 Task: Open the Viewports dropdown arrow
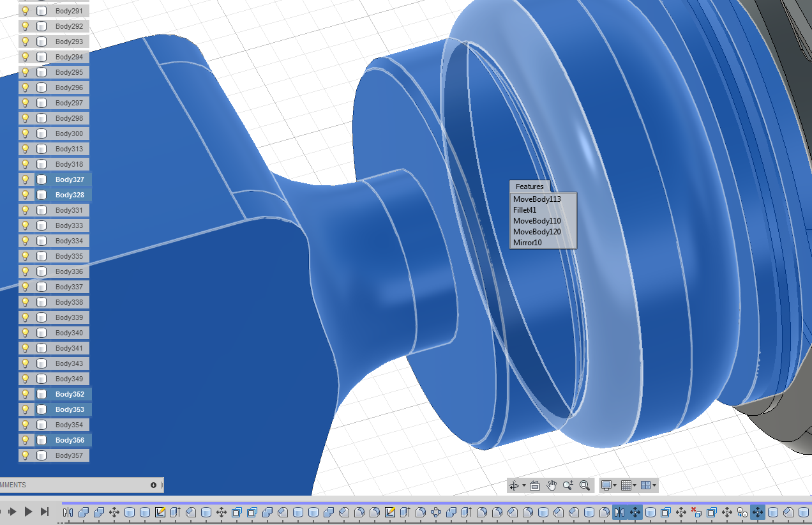654,485
